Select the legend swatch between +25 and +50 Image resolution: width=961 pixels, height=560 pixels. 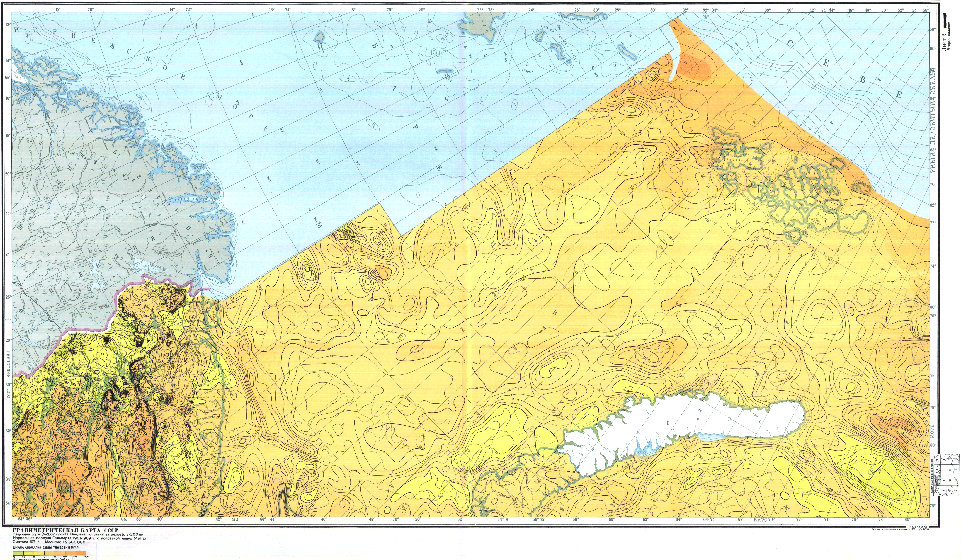point(60,553)
